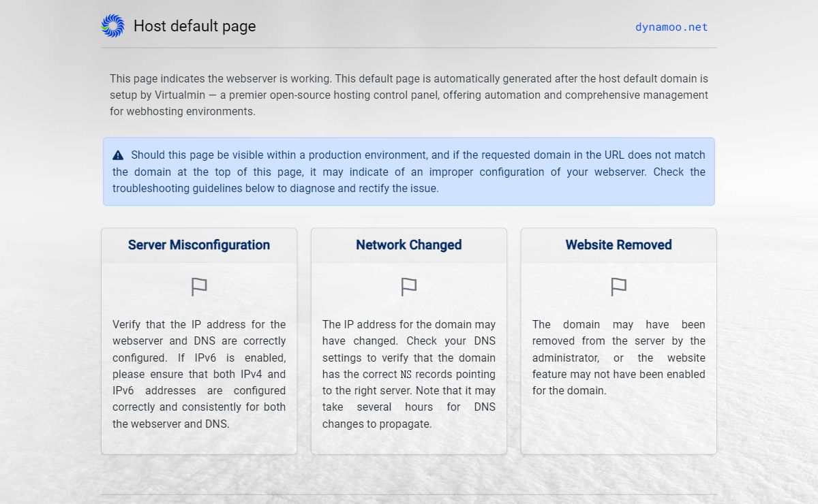Select the Website Removed heading
Image resolution: width=818 pixels, height=504 pixels.
(x=619, y=245)
